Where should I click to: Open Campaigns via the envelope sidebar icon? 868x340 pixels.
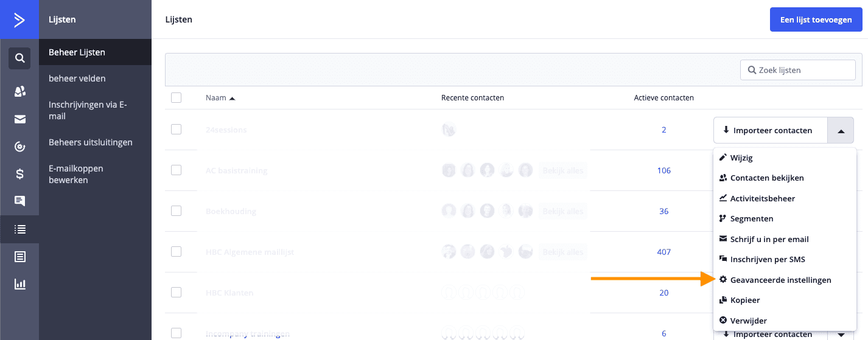pos(19,119)
